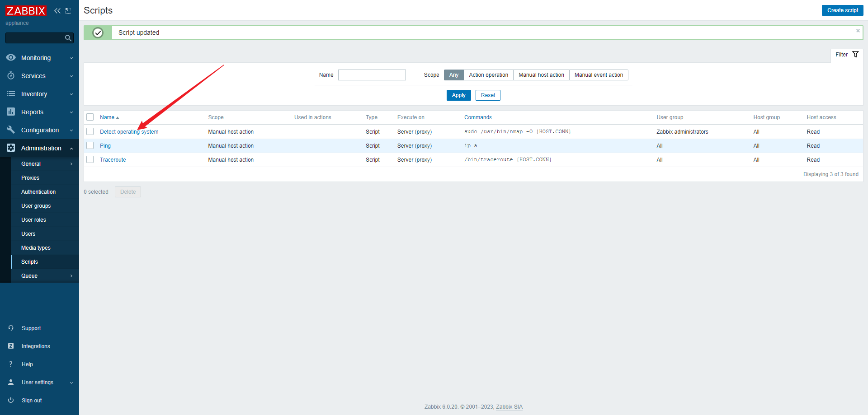Viewport: 868px width, 415px height.
Task: Click the Inventory list icon
Action: (x=11, y=93)
